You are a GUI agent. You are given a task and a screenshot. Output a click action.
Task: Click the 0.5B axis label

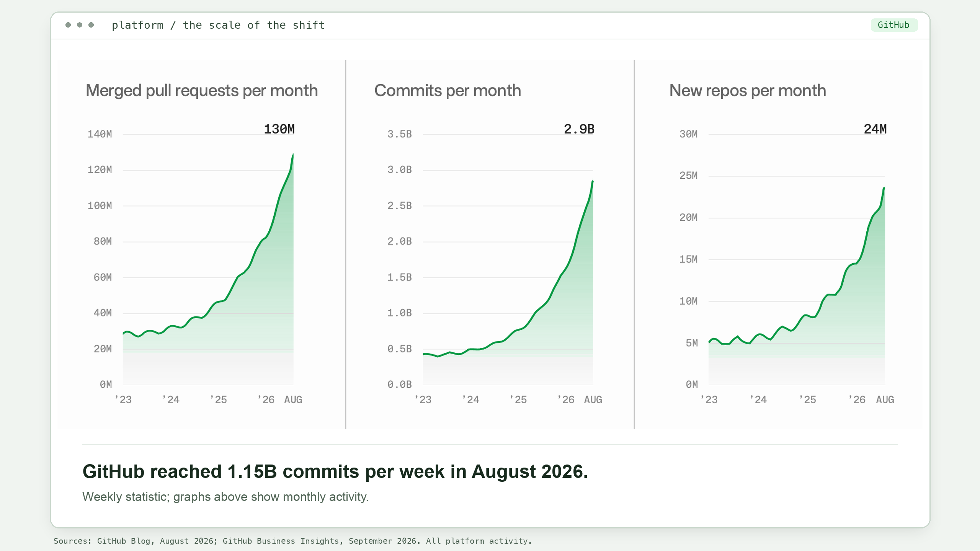pyautogui.click(x=399, y=349)
